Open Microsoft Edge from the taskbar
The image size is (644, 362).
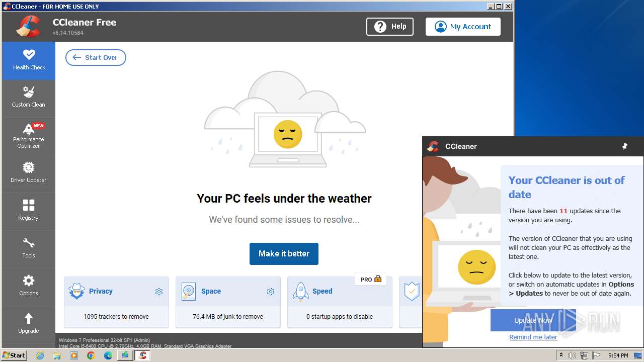tap(108, 355)
